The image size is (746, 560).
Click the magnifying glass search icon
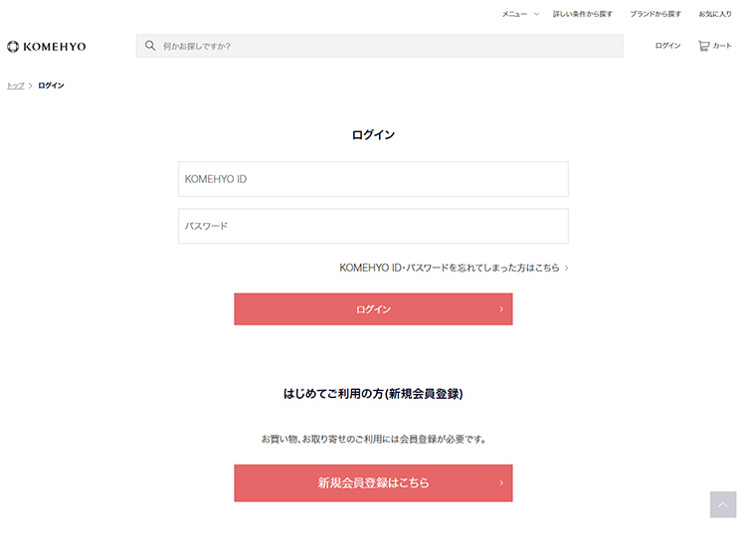tap(150, 46)
